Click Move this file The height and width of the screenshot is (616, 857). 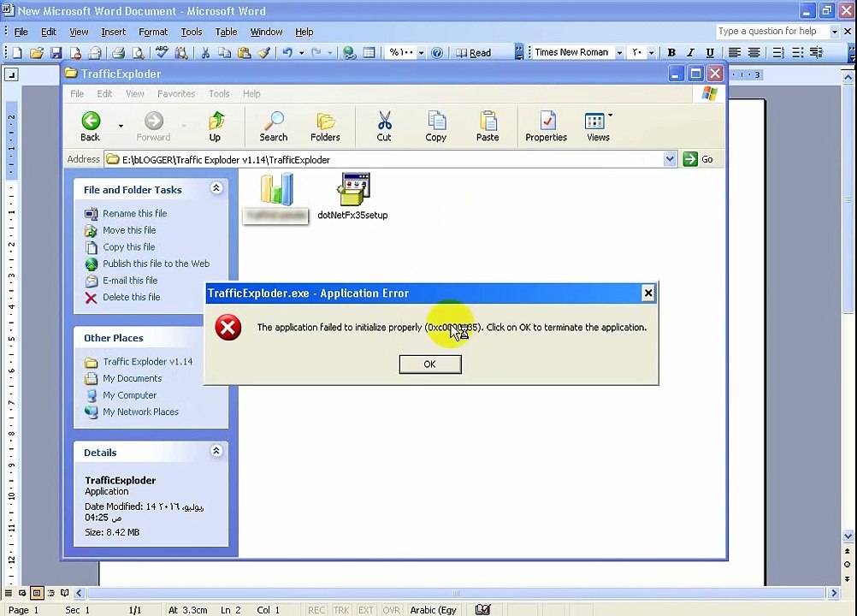(129, 230)
